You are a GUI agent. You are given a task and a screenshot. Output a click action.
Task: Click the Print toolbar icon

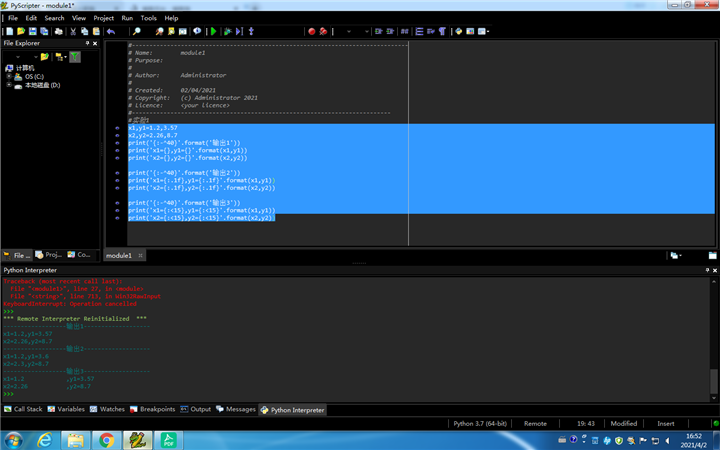(x=59, y=31)
